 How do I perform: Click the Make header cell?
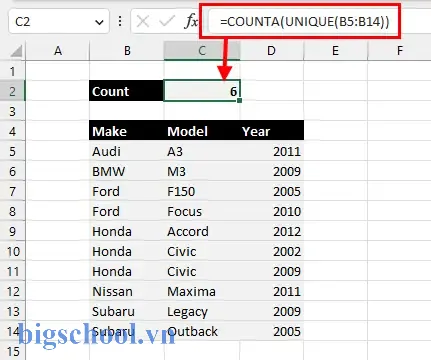coord(127,131)
